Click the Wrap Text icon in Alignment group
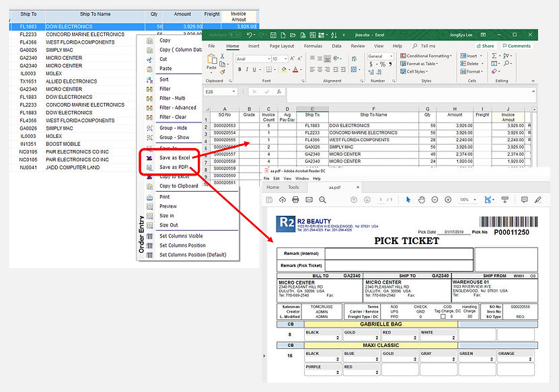The width and height of the screenshot is (559, 392). click(354, 58)
